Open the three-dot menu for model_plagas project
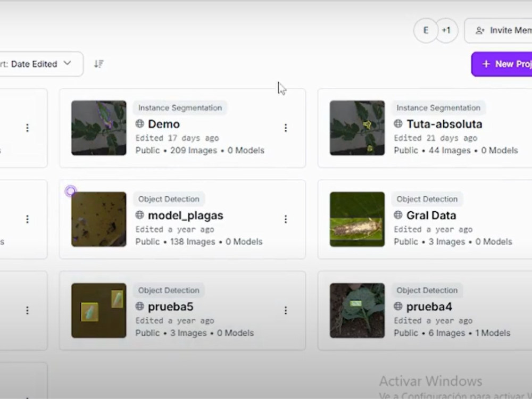Viewport: 532px width, 399px height. [x=286, y=219]
